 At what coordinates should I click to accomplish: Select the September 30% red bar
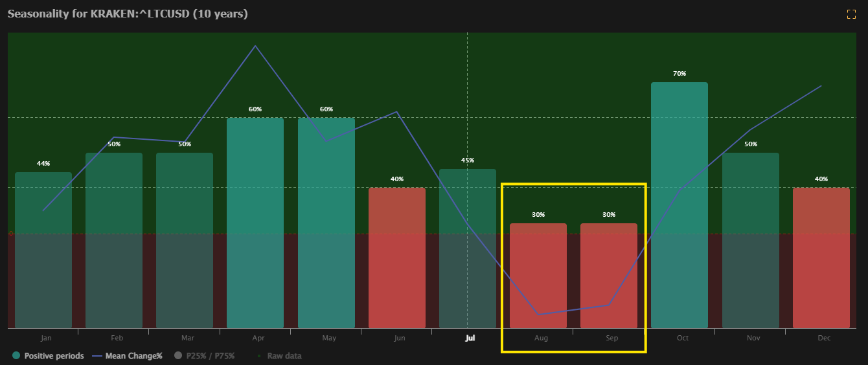pos(609,276)
